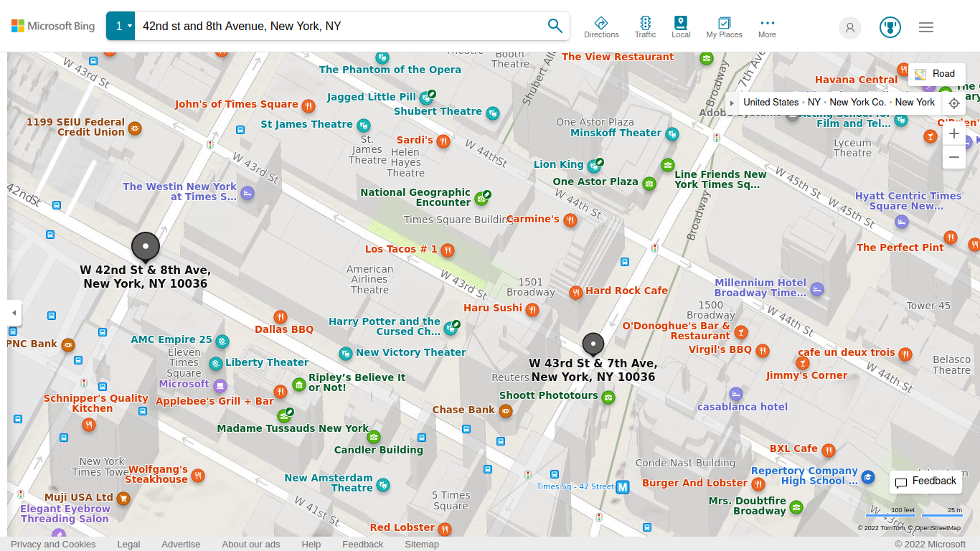Open the Local tab
980x551 pixels.
(x=681, y=27)
